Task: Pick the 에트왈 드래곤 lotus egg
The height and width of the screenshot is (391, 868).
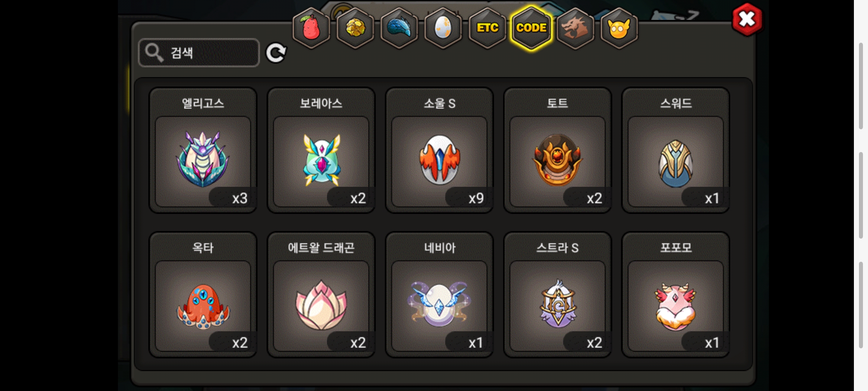Action: (x=321, y=295)
